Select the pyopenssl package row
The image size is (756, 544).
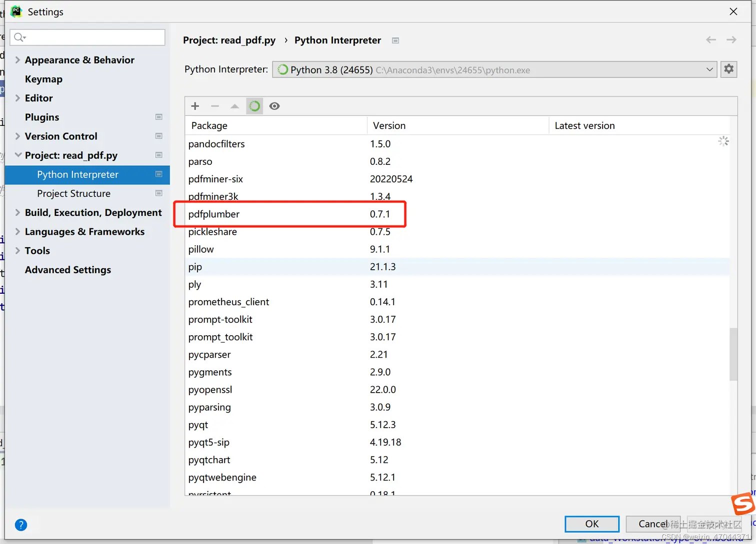(x=457, y=390)
